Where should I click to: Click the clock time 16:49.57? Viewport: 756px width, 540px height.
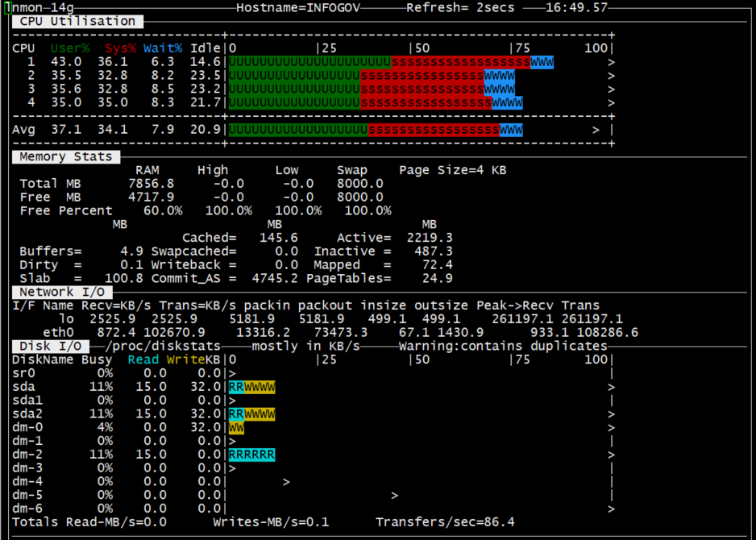(x=576, y=8)
